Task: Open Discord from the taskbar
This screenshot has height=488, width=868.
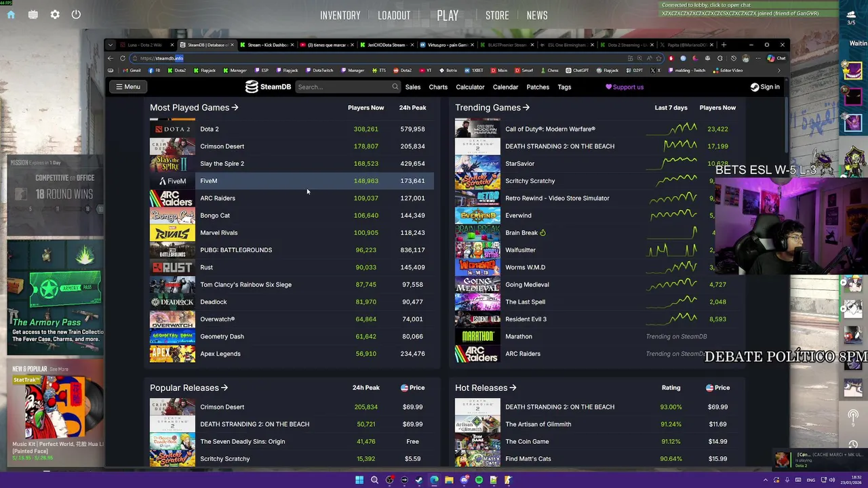Action: tap(464, 480)
